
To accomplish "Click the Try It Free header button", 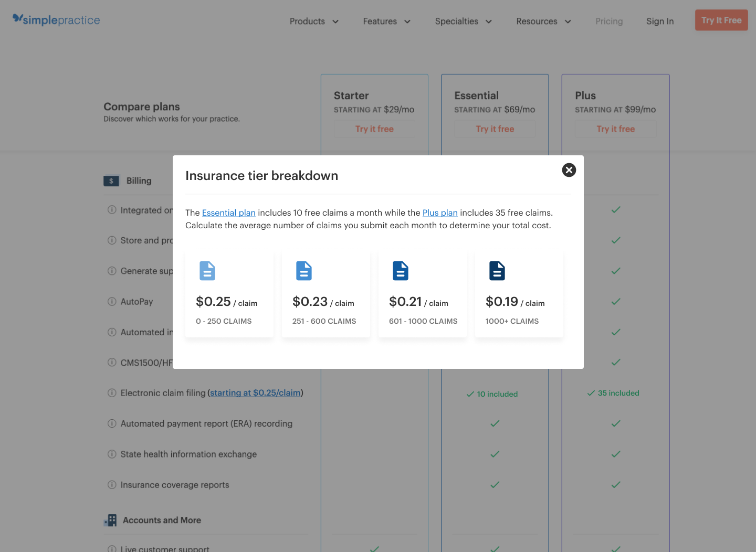I will click(x=721, y=20).
